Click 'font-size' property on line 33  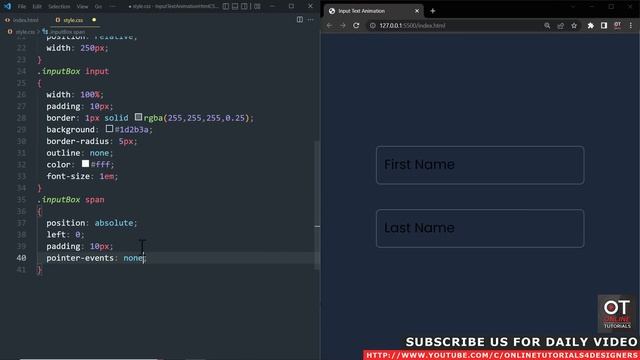[68, 176]
